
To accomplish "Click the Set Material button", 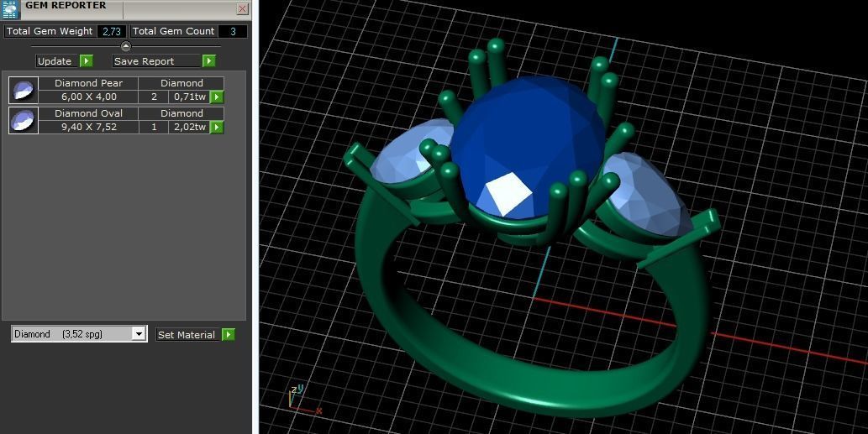I will (x=187, y=334).
